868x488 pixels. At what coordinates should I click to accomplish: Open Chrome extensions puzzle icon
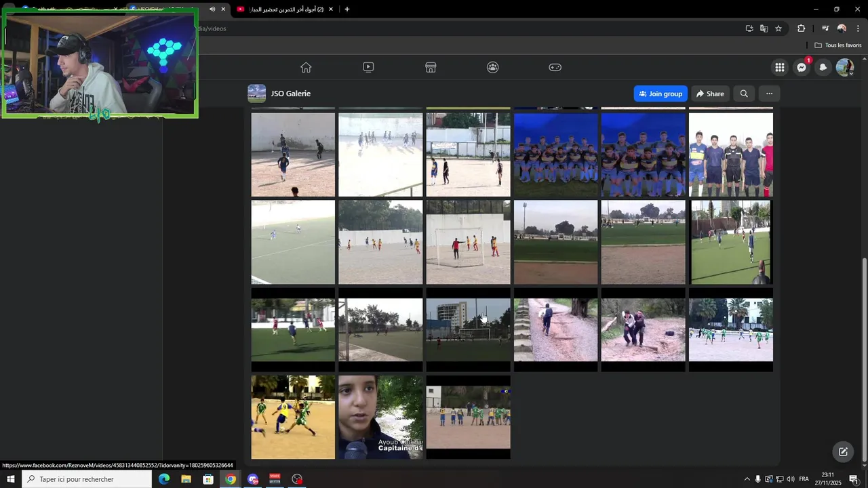(801, 28)
